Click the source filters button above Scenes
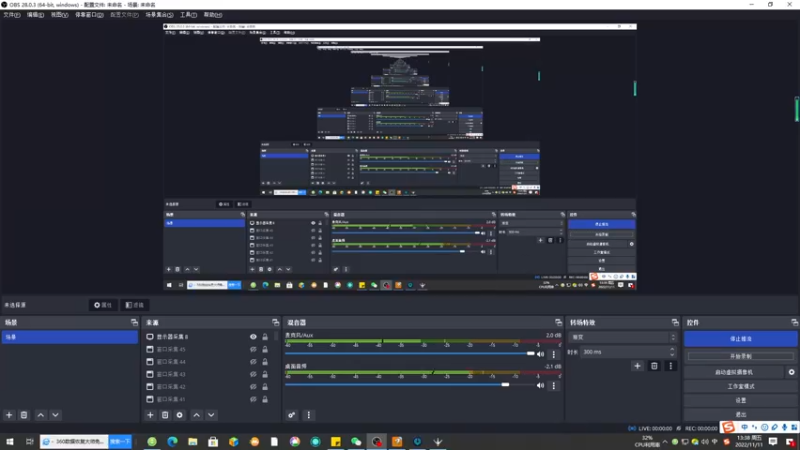The image size is (800, 450). click(x=135, y=305)
